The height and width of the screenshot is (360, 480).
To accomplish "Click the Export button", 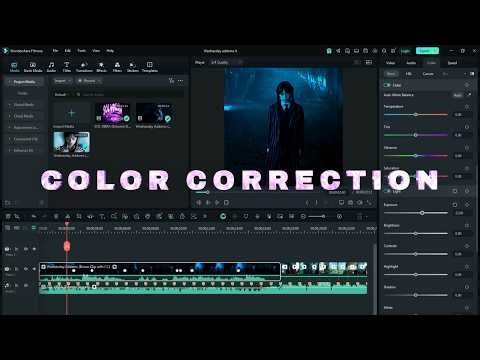I will 427,51.
